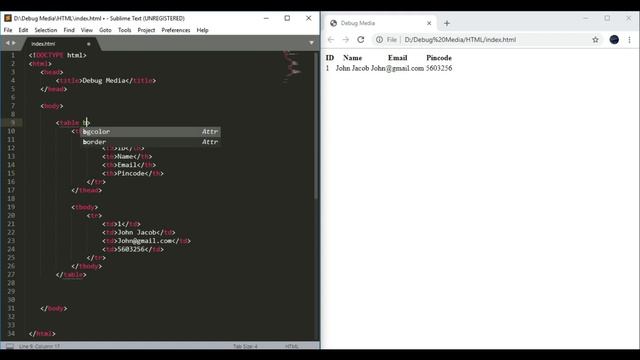This screenshot has width=640, height=360.
Task: Open Tab Size selector in status bar
Action: 245,346
